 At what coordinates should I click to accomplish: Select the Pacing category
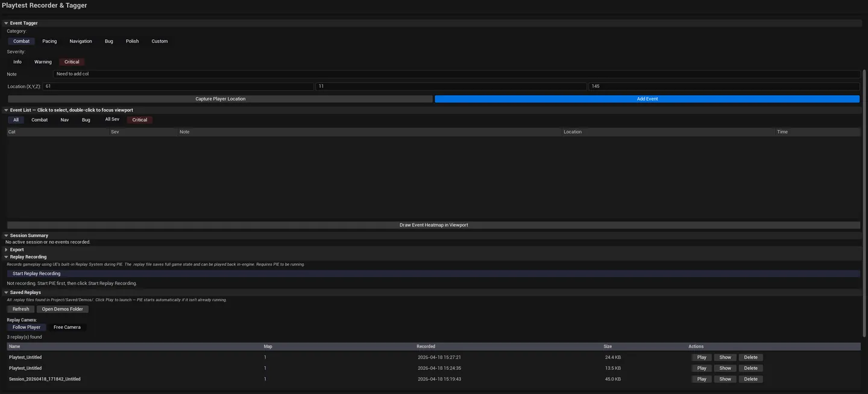[49, 41]
